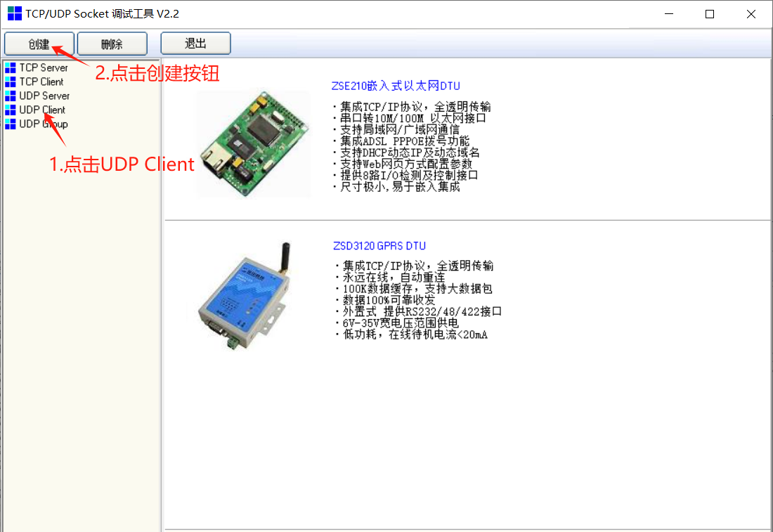Select TCP Server in the sidebar list

pos(44,67)
